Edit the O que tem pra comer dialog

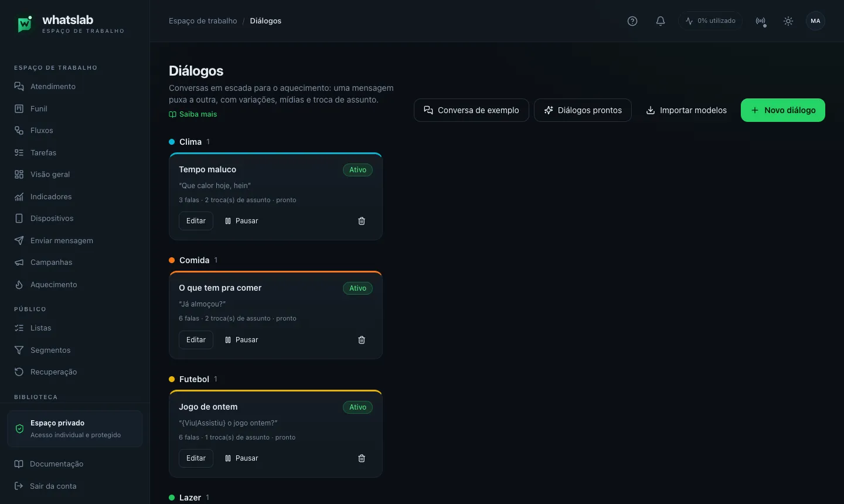coord(196,340)
